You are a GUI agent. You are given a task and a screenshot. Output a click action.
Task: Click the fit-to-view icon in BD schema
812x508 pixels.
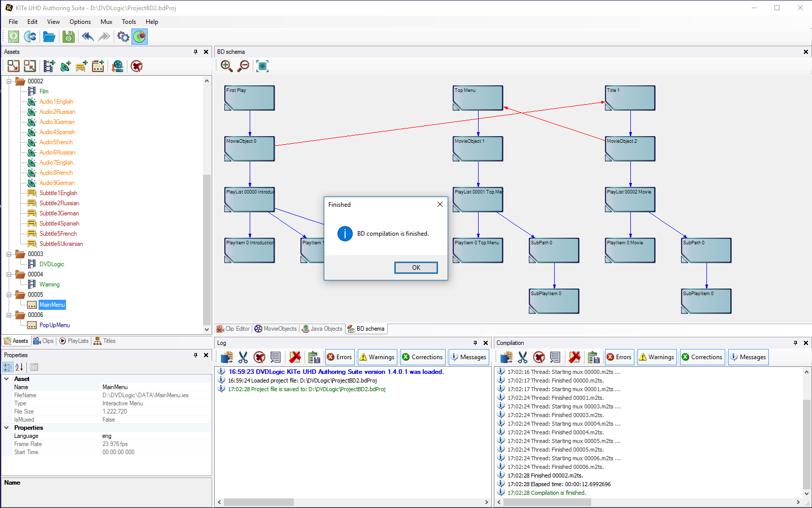pyautogui.click(x=262, y=66)
